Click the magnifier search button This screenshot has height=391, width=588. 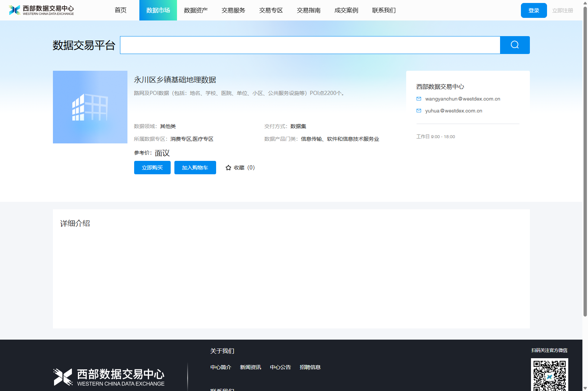coord(515,45)
